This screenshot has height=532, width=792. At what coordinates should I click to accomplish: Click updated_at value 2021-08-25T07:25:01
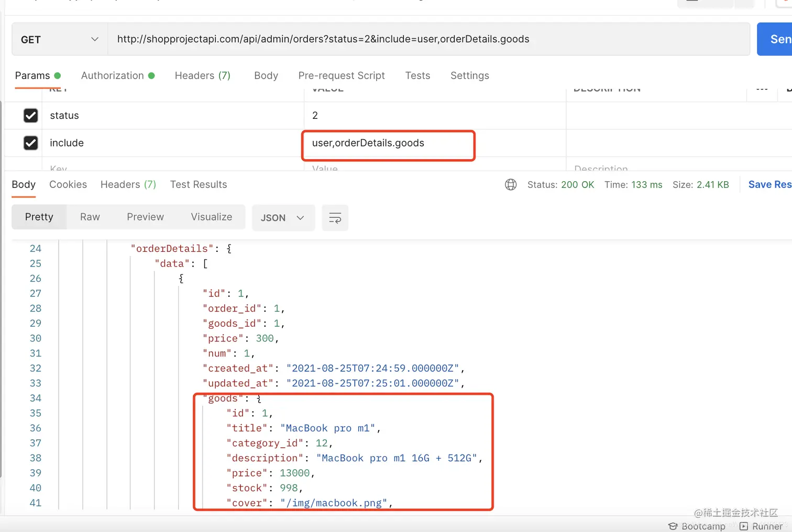click(x=372, y=383)
